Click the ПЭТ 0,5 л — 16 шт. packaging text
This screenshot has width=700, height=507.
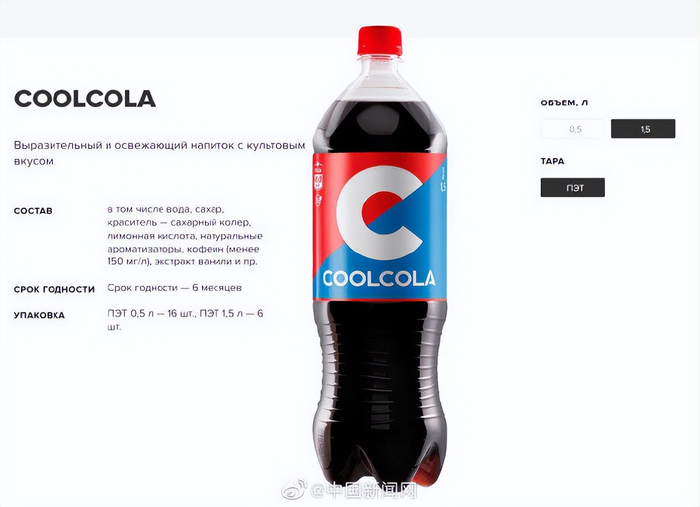pos(151,313)
